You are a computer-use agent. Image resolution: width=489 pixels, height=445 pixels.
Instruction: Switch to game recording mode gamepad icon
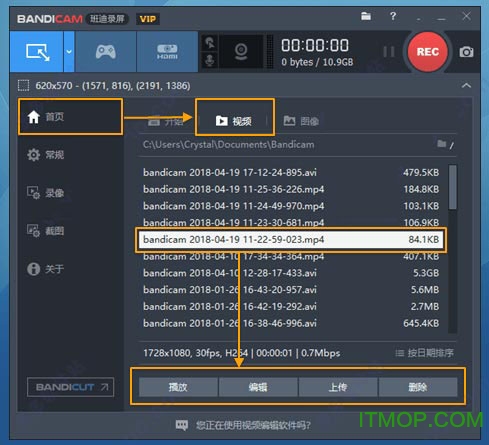point(106,52)
